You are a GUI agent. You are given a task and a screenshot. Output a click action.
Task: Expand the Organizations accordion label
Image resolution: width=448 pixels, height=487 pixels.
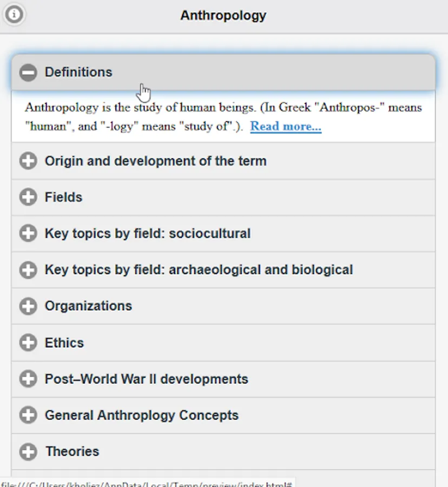(x=88, y=306)
